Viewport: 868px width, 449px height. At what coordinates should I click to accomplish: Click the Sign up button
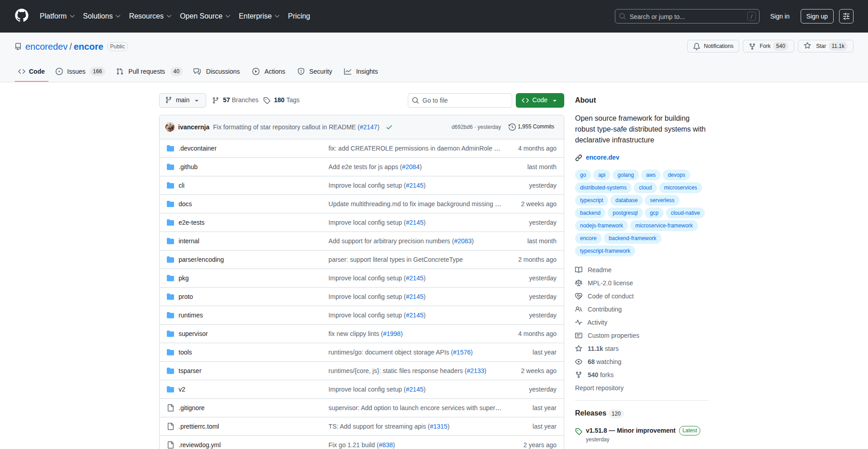coord(816,16)
